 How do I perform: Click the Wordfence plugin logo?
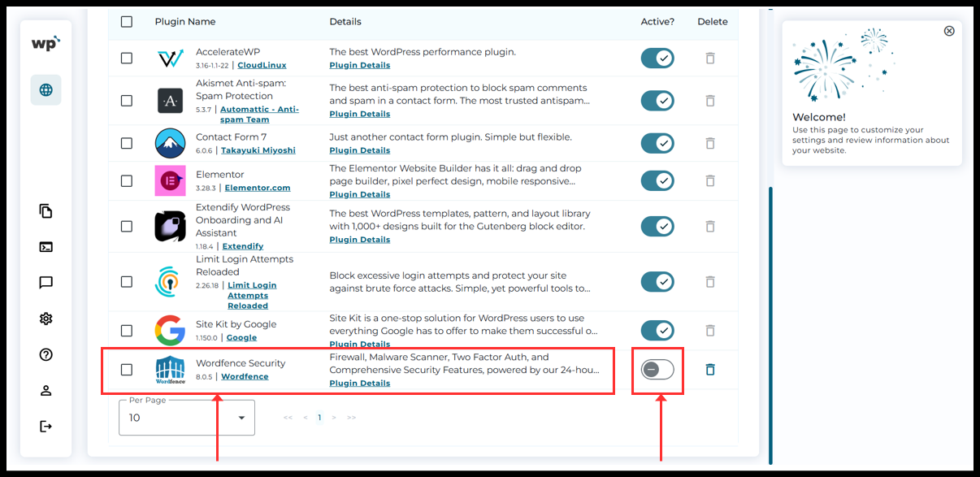pyautogui.click(x=170, y=370)
